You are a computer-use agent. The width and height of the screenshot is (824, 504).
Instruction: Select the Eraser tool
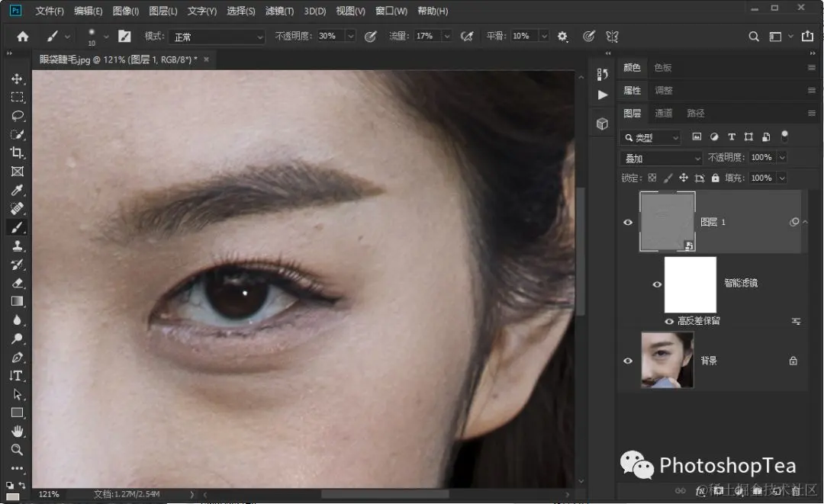pos(17,283)
